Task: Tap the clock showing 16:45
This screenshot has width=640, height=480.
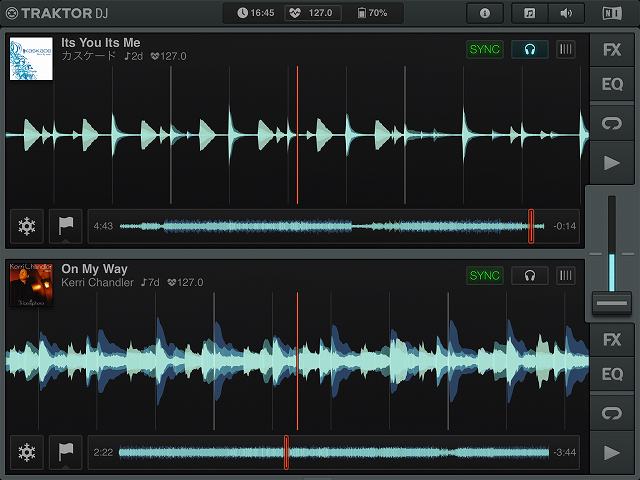Action: coord(256,13)
